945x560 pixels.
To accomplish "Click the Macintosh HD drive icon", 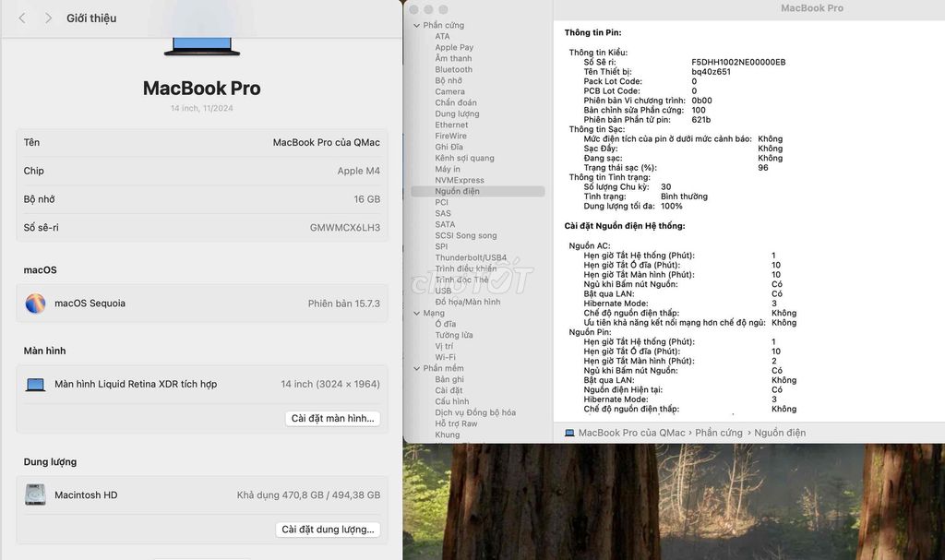I will 35,494.
